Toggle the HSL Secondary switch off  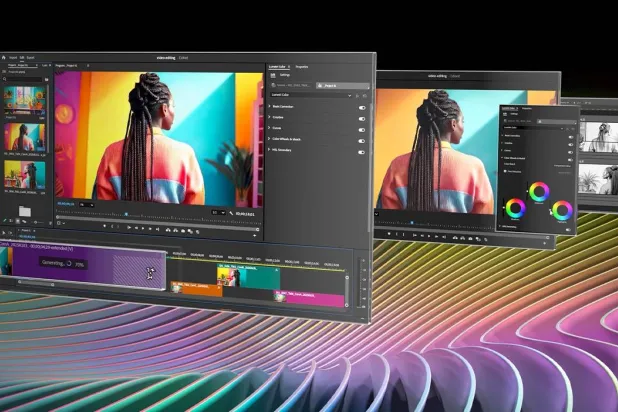point(361,152)
